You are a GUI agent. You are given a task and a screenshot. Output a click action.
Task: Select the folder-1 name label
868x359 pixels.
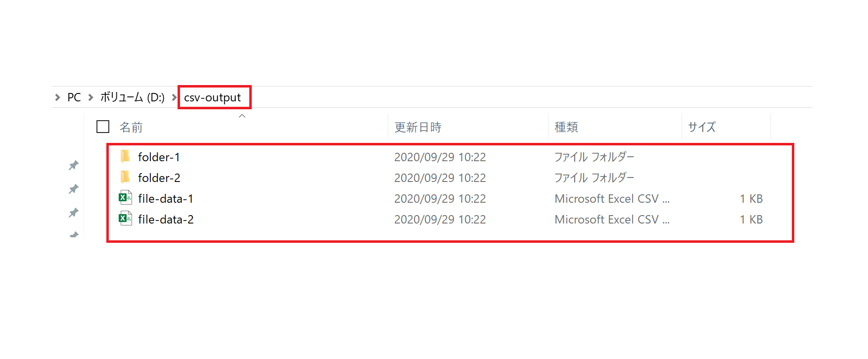click(159, 157)
